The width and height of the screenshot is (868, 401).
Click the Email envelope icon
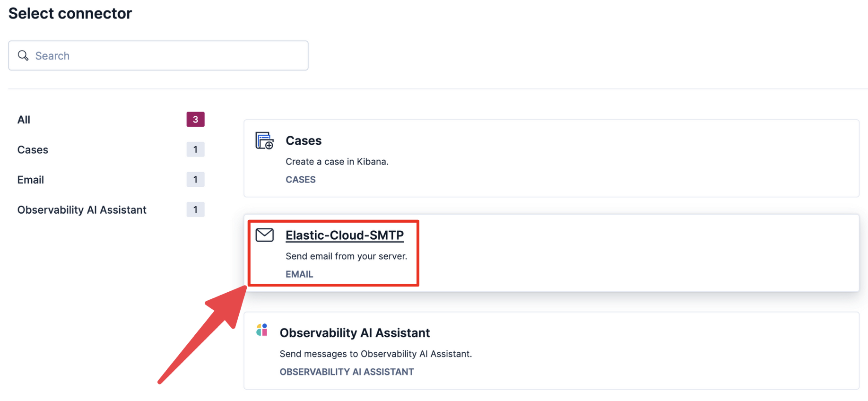(264, 235)
